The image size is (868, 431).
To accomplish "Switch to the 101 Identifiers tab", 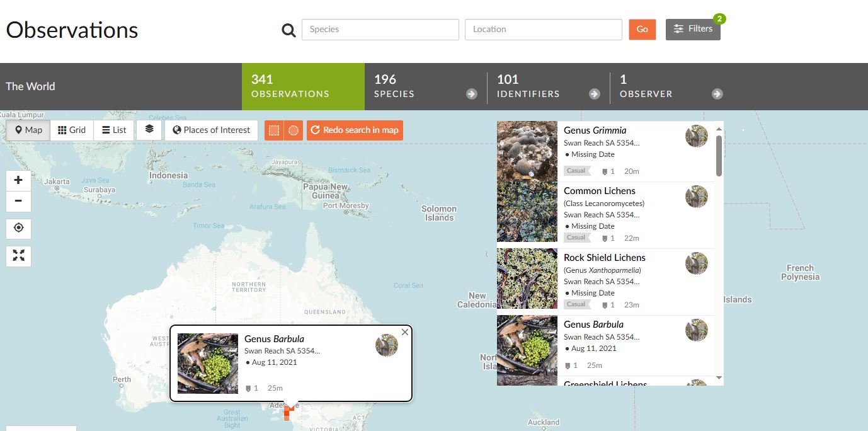I will click(549, 86).
